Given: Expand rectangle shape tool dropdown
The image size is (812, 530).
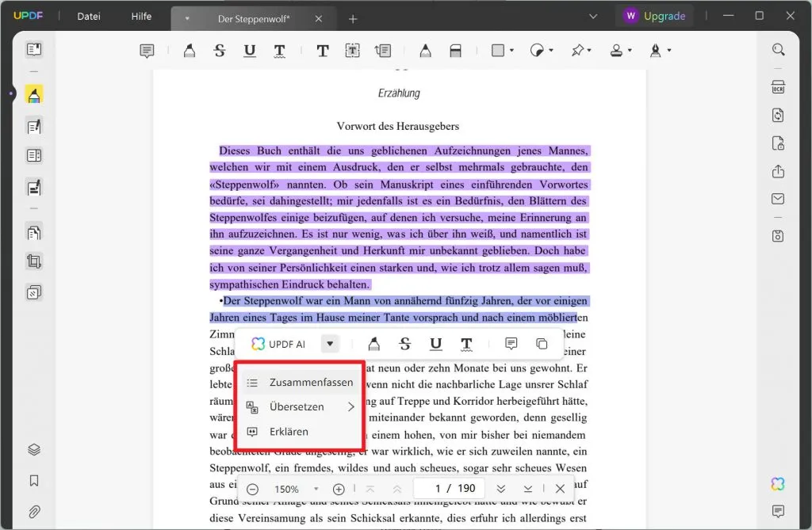Looking at the screenshot, I should click(x=512, y=51).
